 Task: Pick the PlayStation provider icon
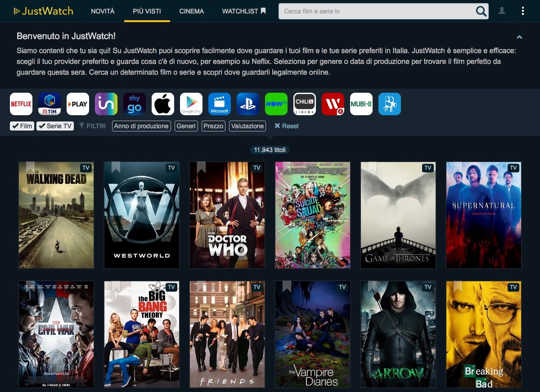click(248, 104)
